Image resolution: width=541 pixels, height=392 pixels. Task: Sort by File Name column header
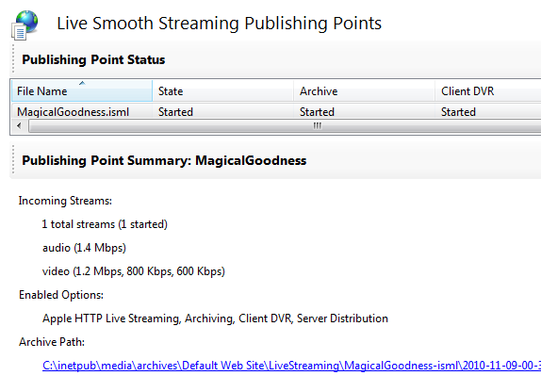pos(82,91)
